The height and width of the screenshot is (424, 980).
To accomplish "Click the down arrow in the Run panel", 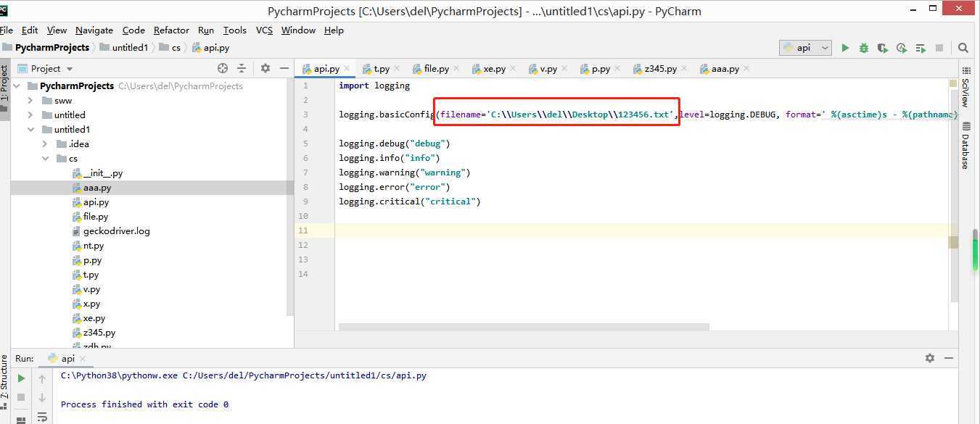I will pyautogui.click(x=42, y=397).
